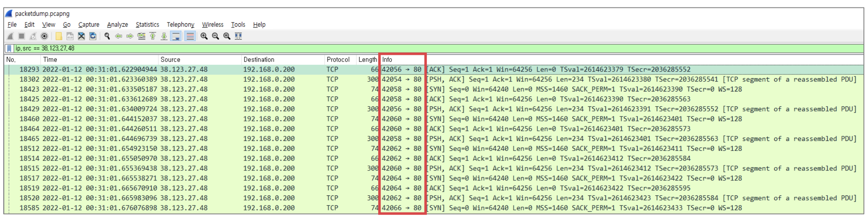Open the Analyze menu

(117, 25)
